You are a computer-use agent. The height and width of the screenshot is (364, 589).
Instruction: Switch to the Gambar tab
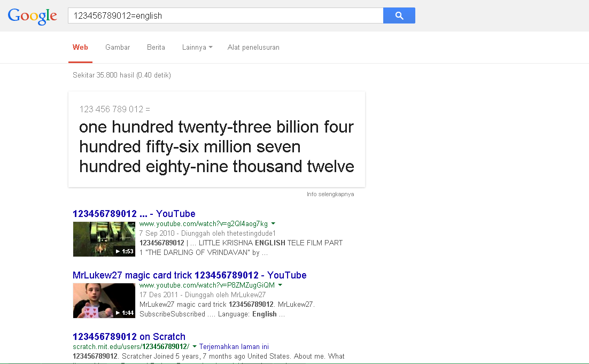pos(118,48)
